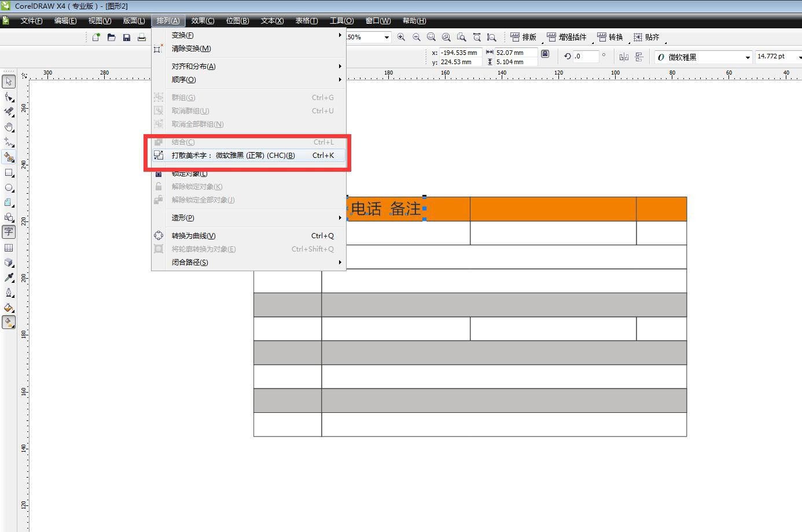Screen dimensions: 802x532
Task: Select the Eyedropper tool
Action: pyautogui.click(x=9, y=278)
